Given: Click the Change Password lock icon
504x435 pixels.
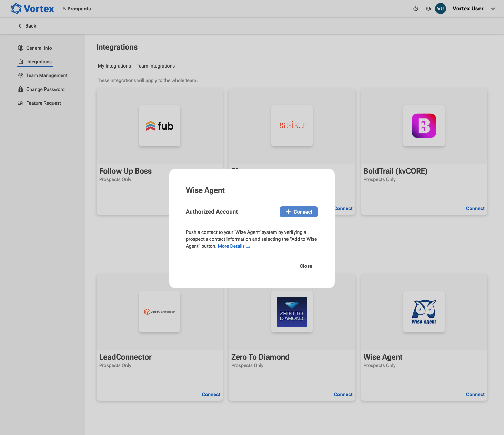Looking at the screenshot, I should pyautogui.click(x=21, y=89).
